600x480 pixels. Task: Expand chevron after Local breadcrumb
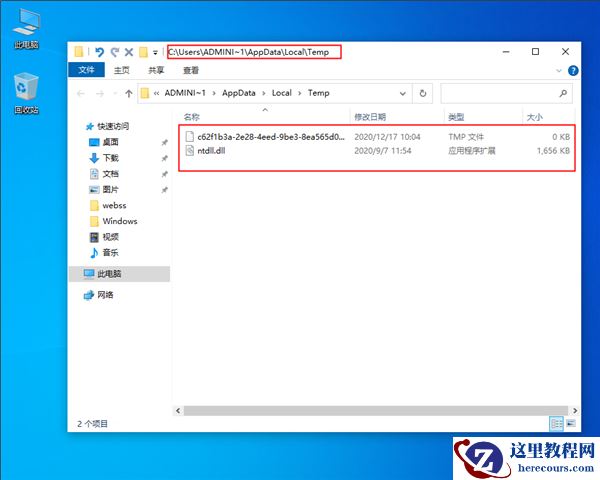pos(300,93)
